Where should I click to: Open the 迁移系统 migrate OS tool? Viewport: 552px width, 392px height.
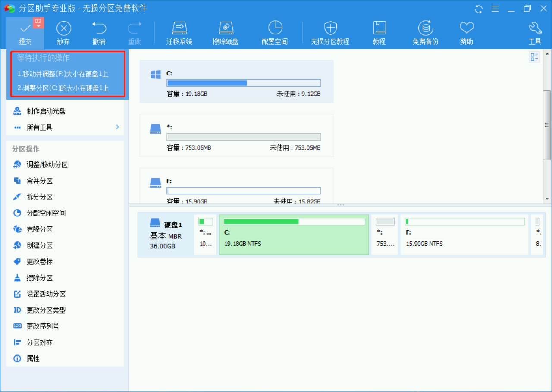pos(179,33)
